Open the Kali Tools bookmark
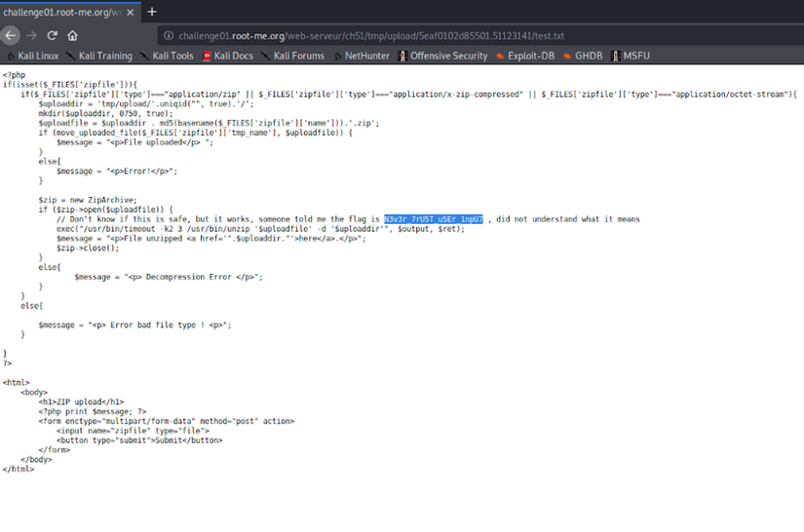804x532 pixels. coord(167,56)
